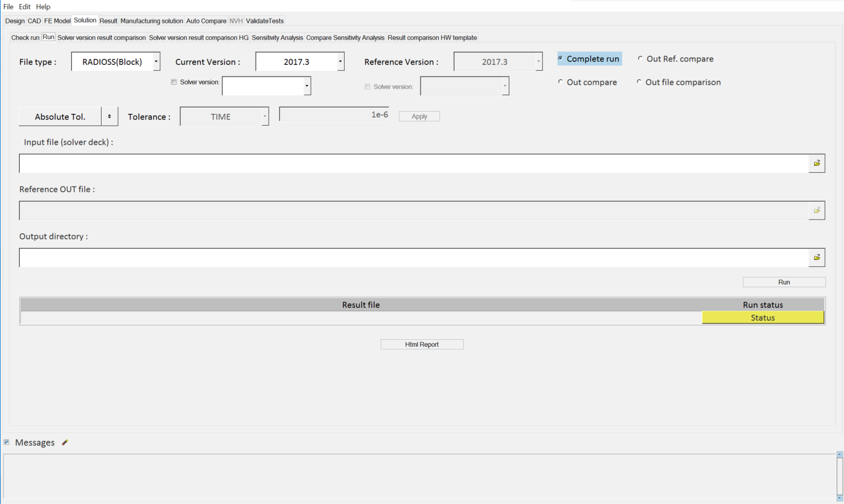Go to the ValidateTests tab
The width and height of the screenshot is (844, 504).
(265, 21)
